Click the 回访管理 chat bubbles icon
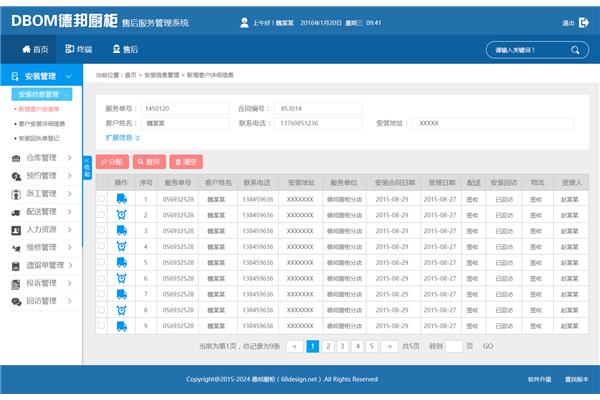The image size is (600, 400). 16,302
